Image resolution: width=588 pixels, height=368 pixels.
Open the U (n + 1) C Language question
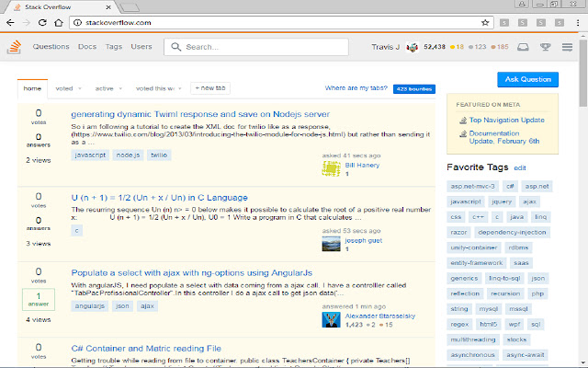pyautogui.click(x=159, y=198)
